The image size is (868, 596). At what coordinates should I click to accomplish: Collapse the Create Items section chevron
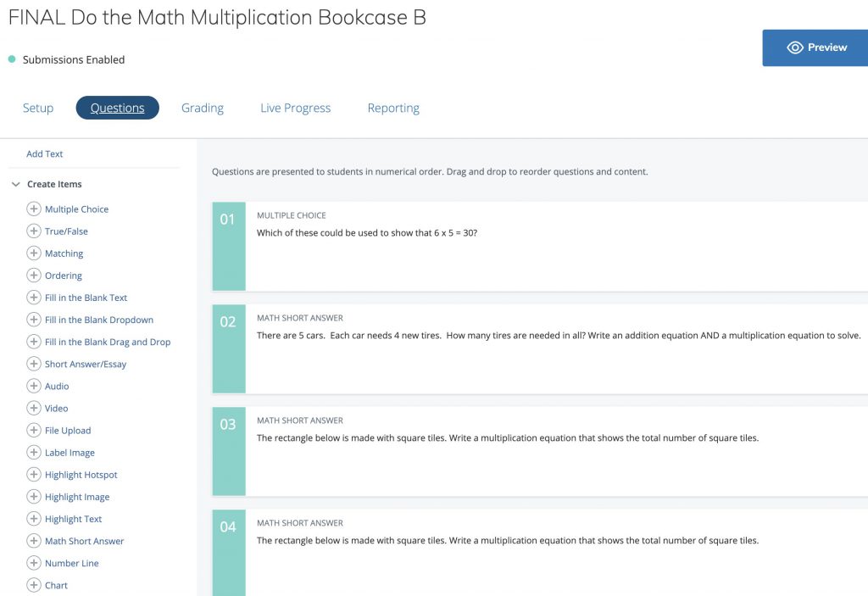16,184
